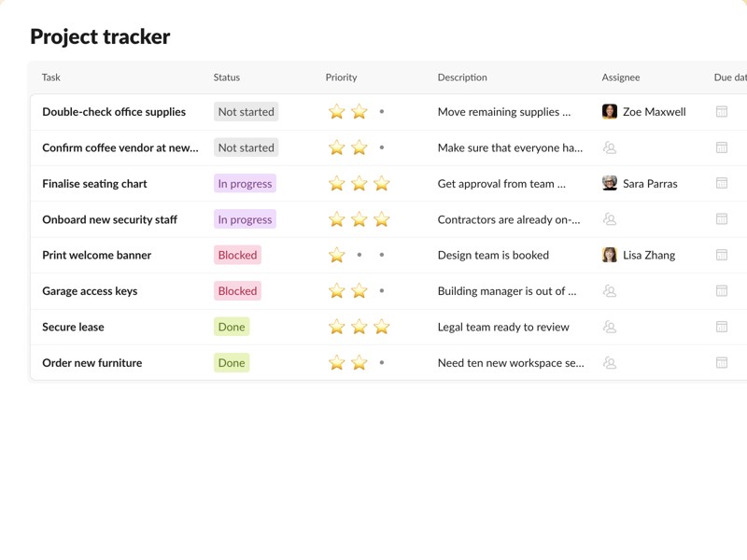Open the Print welcome banner task
This screenshot has width=747, height=560.
96,255
